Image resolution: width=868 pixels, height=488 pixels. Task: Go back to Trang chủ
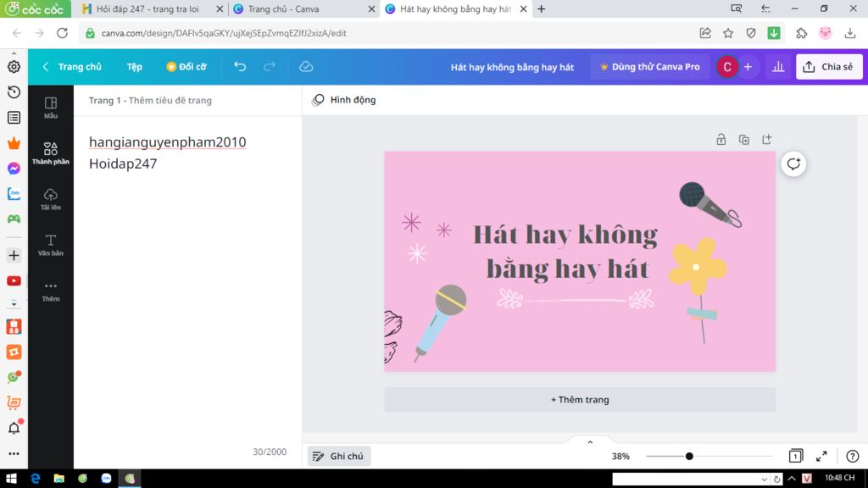[x=73, y=67]
